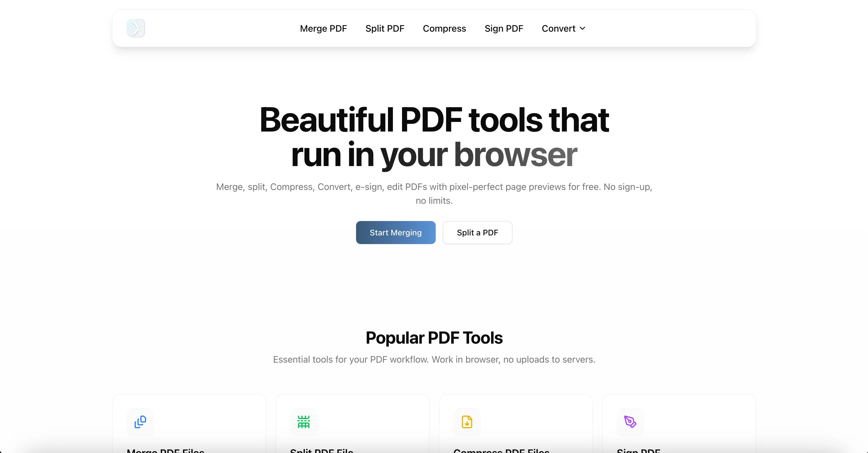
Task: Open the Compress PDF Files card title
Action: tap(501, 450)
